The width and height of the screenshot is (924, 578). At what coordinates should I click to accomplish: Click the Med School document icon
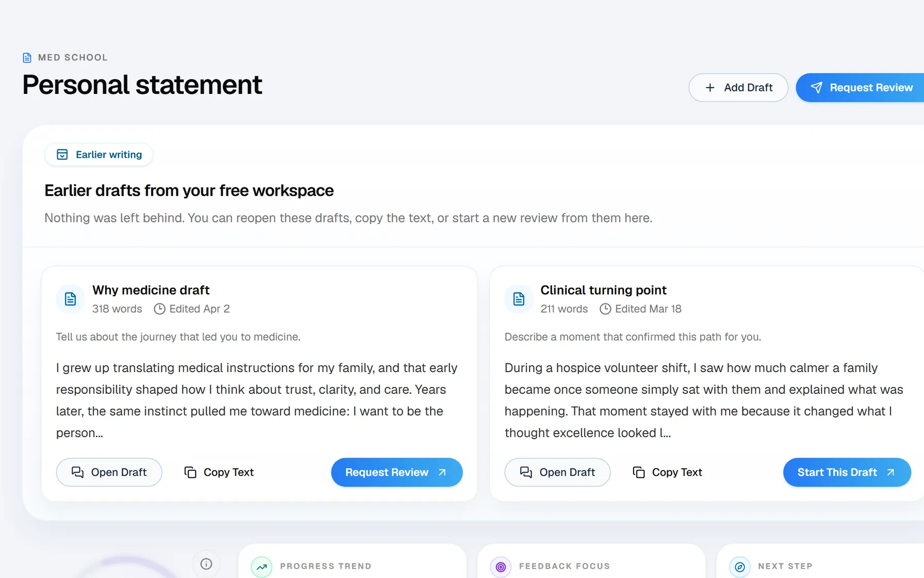point(27,58)
